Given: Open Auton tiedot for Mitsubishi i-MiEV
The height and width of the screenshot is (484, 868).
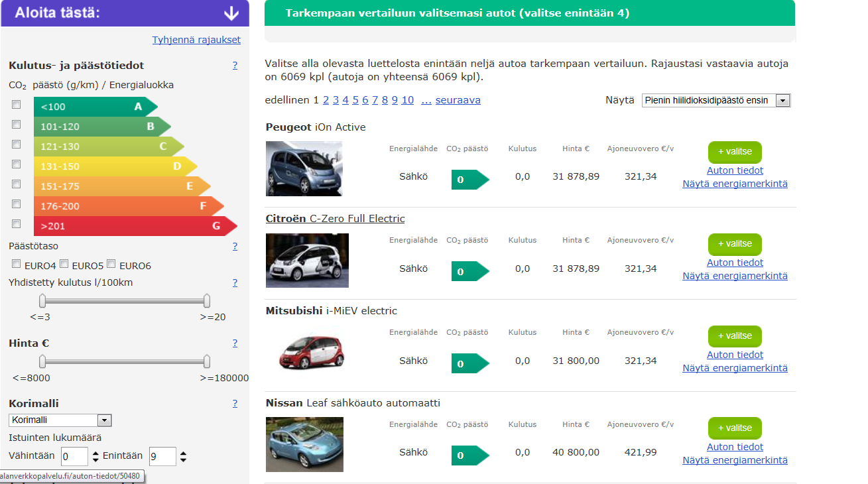Looking at the screenshot, I should pyautogui.click(x=735, y=355).
